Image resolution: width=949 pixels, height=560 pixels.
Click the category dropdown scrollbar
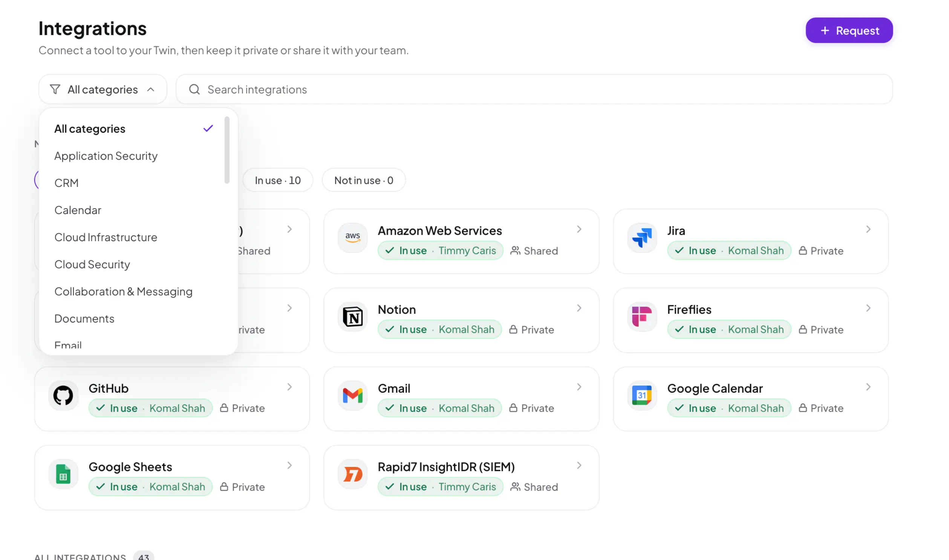pyautogui.click(x=227, y=150)
